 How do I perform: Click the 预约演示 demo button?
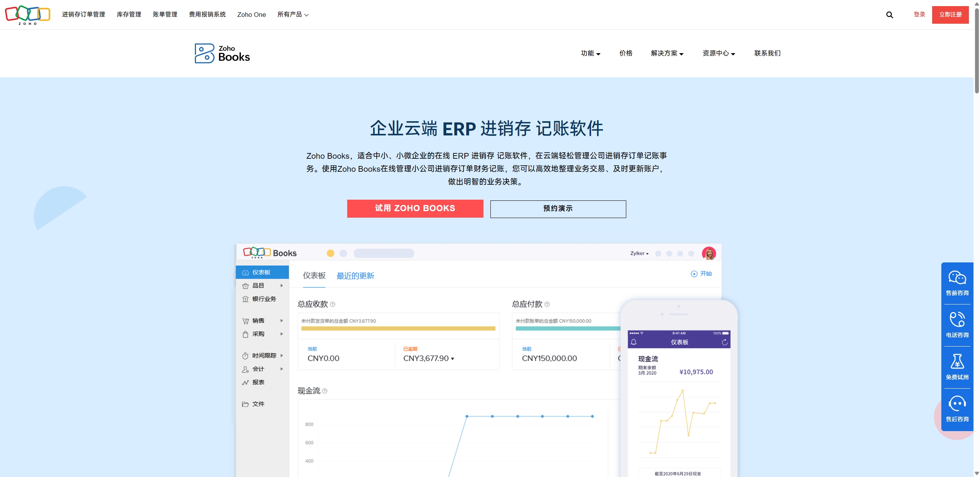point(558,209)
